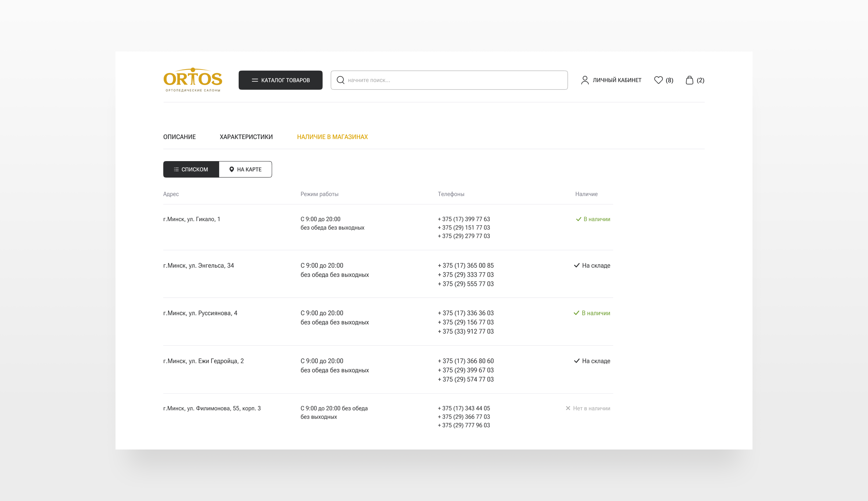Click the map pin icon
Screen dimensions: 868x501
(232, 169)
